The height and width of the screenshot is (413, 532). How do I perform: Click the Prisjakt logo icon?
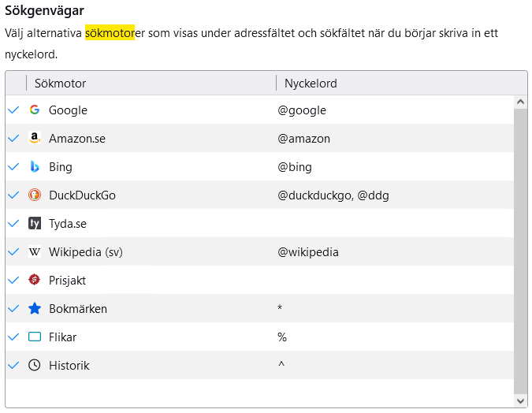click(34, 281)
